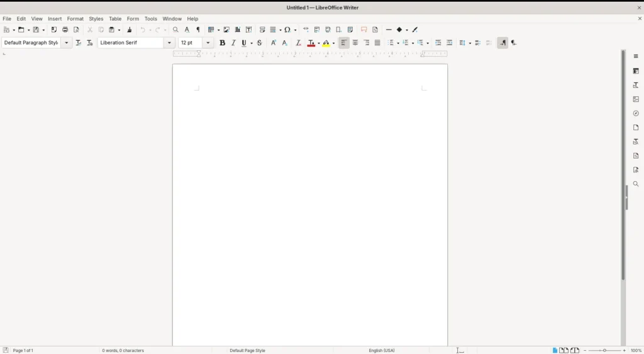The width and height of the screenshot is (644, 354).
Task: Click the Superscript icon
Action: [x=273, y=43]
